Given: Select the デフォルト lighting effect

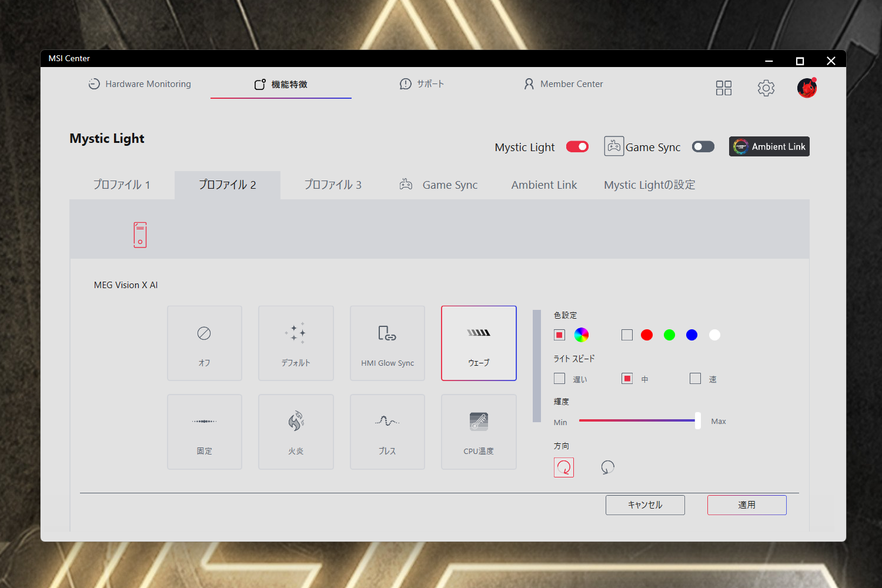Looking at the screenshot, I should point(296,343).
